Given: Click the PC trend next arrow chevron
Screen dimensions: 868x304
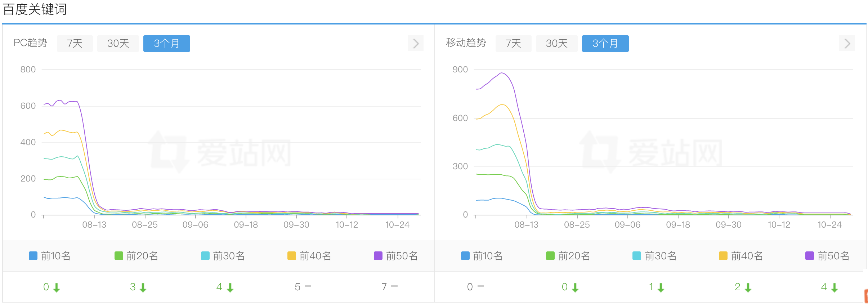Looking at the screenshot, I should click(416, 44).
